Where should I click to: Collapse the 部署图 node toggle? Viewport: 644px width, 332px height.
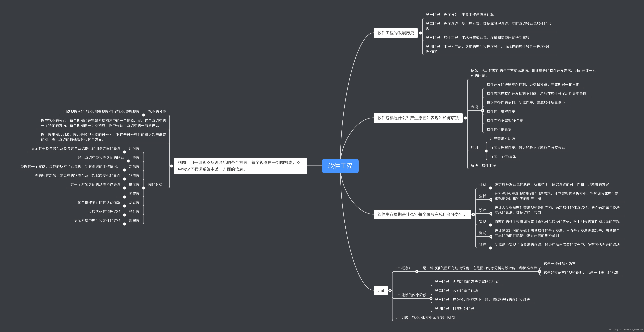click(x=124, y=224)
